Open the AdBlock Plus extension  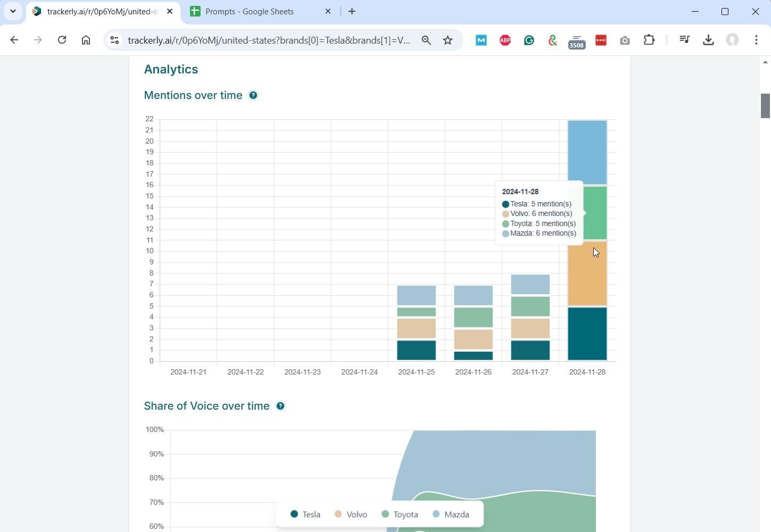click(x=504, y=40)
